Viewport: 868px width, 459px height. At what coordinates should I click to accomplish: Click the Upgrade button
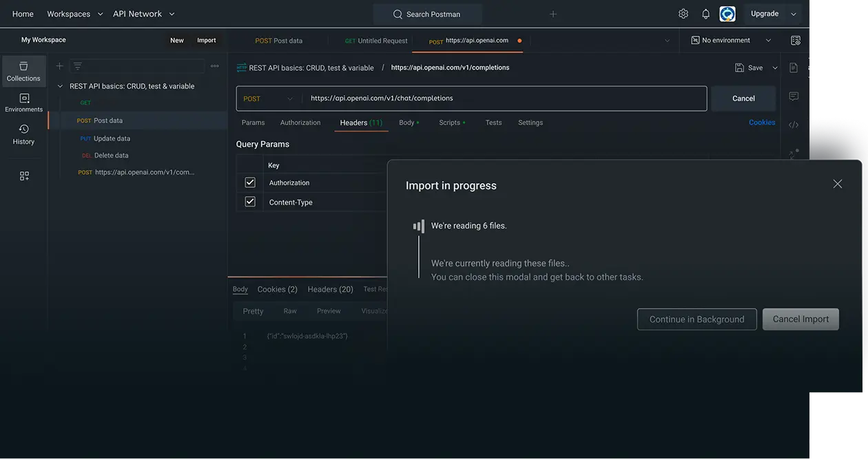point(765,14)
